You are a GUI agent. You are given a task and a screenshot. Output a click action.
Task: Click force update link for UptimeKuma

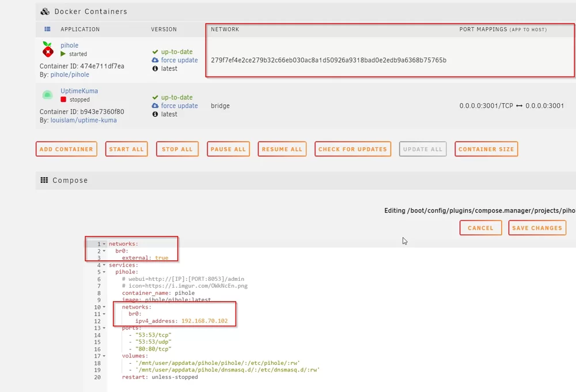coord(179,106)
